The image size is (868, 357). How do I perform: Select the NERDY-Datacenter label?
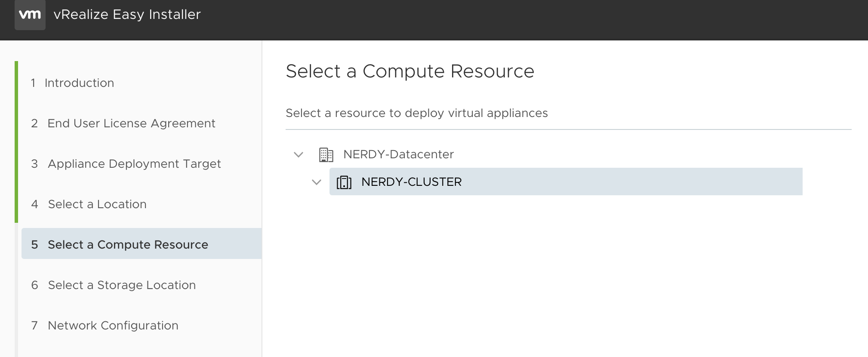tap(398, 154)
